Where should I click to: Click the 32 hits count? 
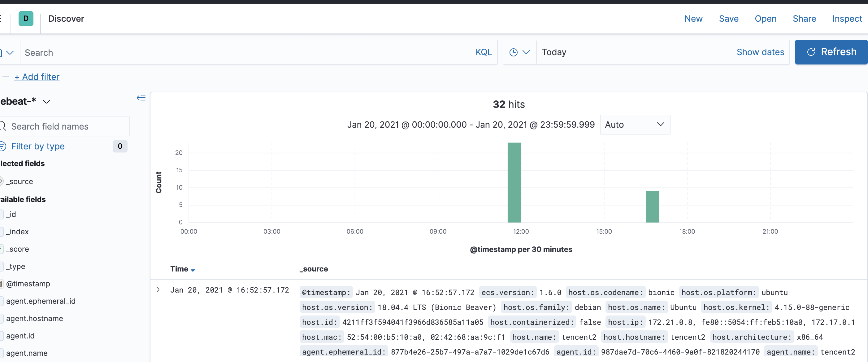coord(509,104)
